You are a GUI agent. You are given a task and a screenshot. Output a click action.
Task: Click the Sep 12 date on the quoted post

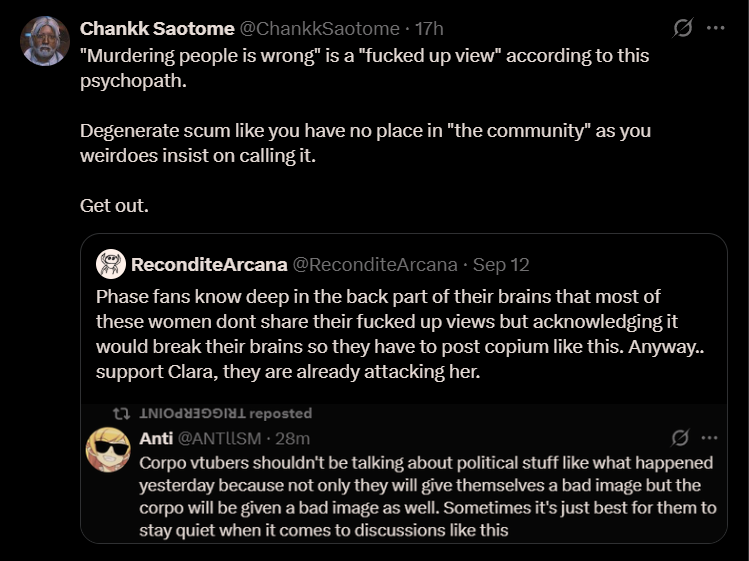tap(501, 265)
